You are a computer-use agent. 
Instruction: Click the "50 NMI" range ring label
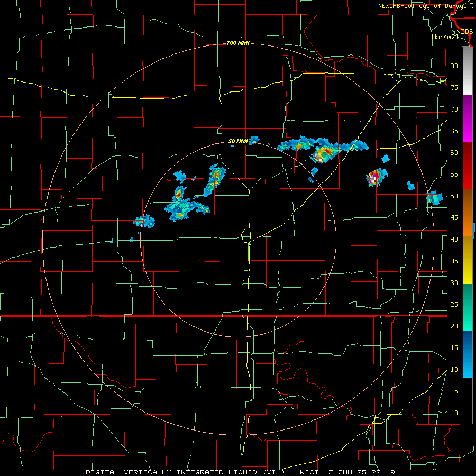[x=238, y=141]
